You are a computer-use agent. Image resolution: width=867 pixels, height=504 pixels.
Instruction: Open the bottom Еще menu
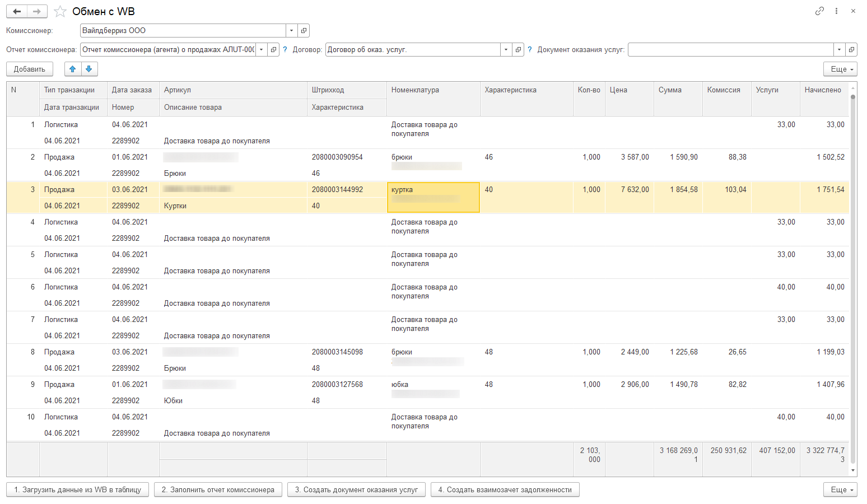pos(840,489)
